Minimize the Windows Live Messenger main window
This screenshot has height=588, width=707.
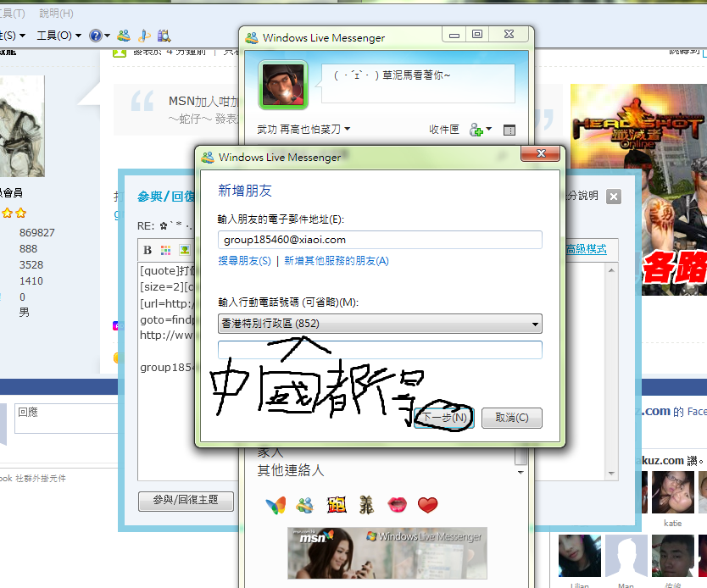point(454,34)
